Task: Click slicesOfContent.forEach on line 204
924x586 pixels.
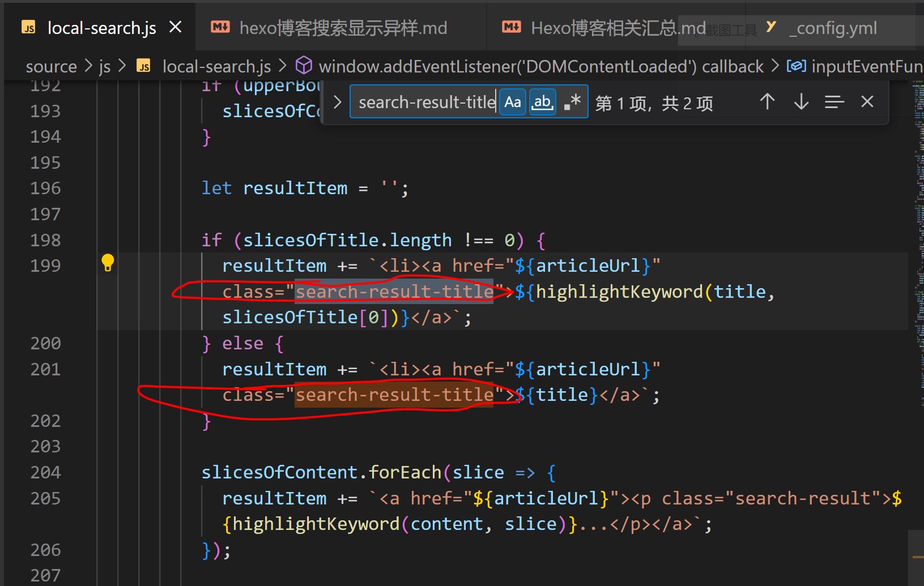Action: point(321,472)
